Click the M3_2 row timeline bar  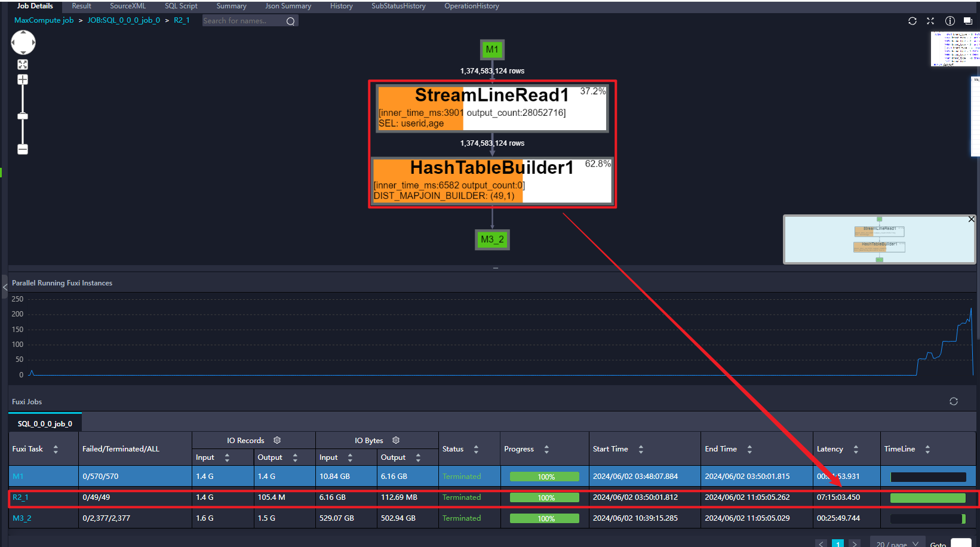click(927, 519)
